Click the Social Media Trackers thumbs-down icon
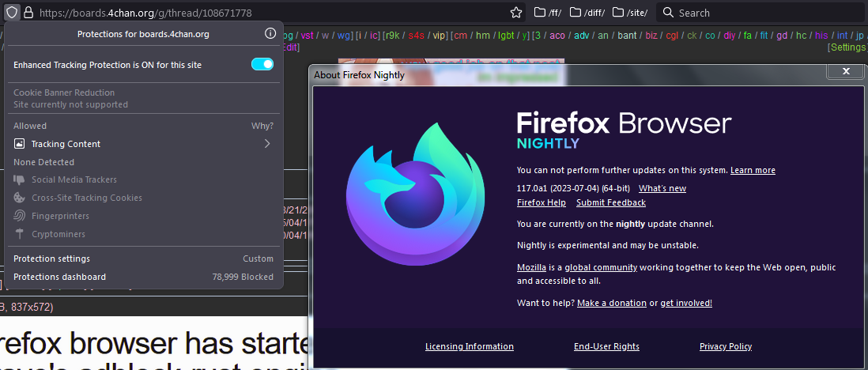 click(x=20, y=179)
